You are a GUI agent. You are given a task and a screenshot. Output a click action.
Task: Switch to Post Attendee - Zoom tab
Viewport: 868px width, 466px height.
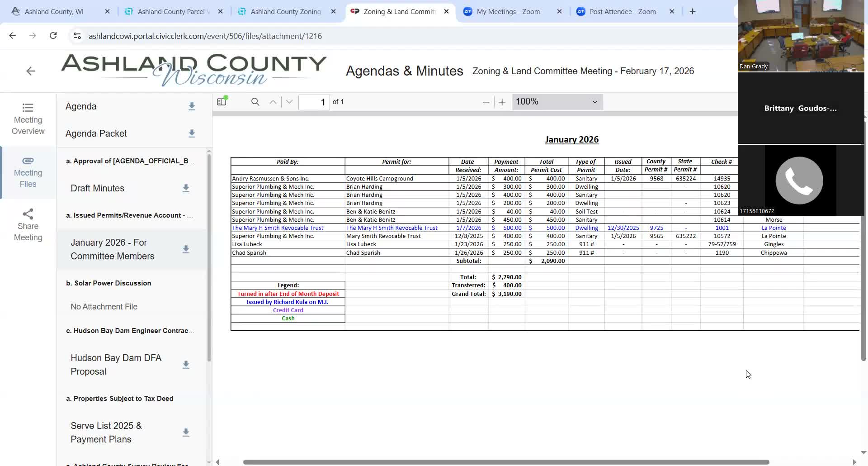click(623, 11)
